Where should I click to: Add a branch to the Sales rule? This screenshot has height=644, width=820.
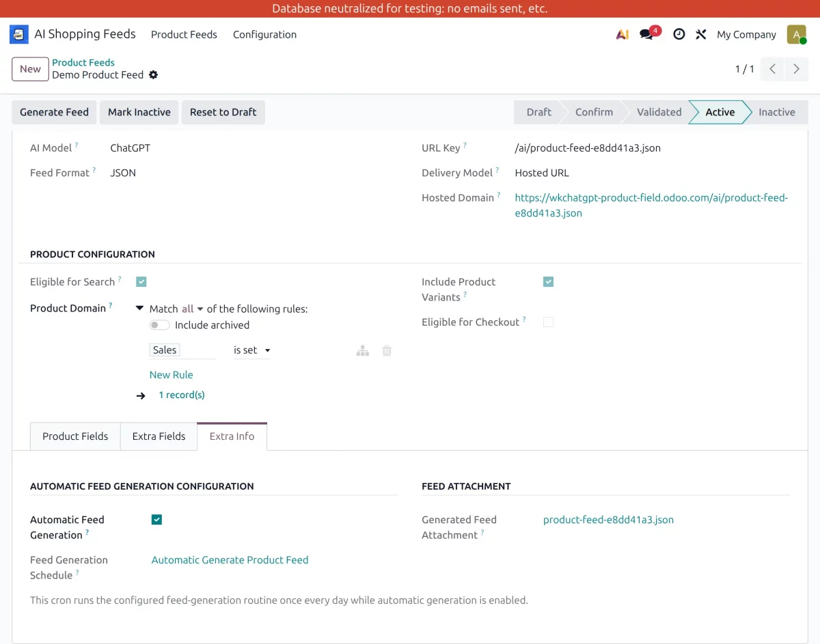coord(362,350)
